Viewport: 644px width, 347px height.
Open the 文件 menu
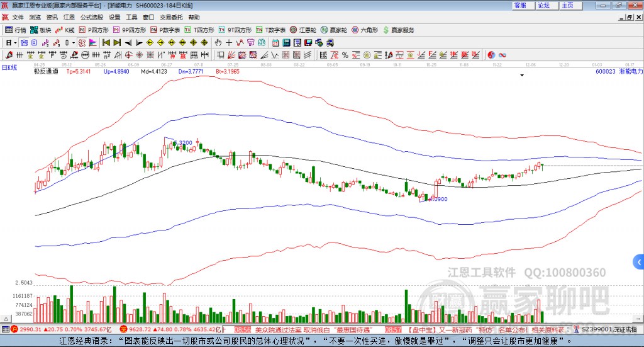click(18, 17)
